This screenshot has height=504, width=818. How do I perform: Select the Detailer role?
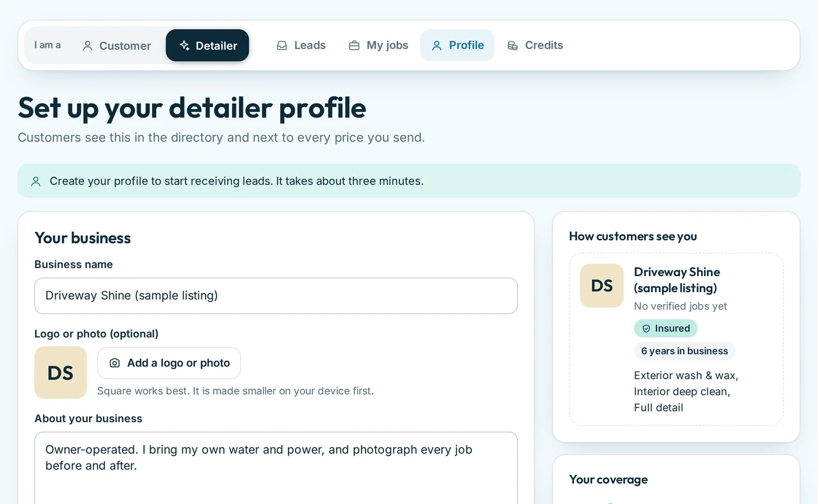[207, 45]
